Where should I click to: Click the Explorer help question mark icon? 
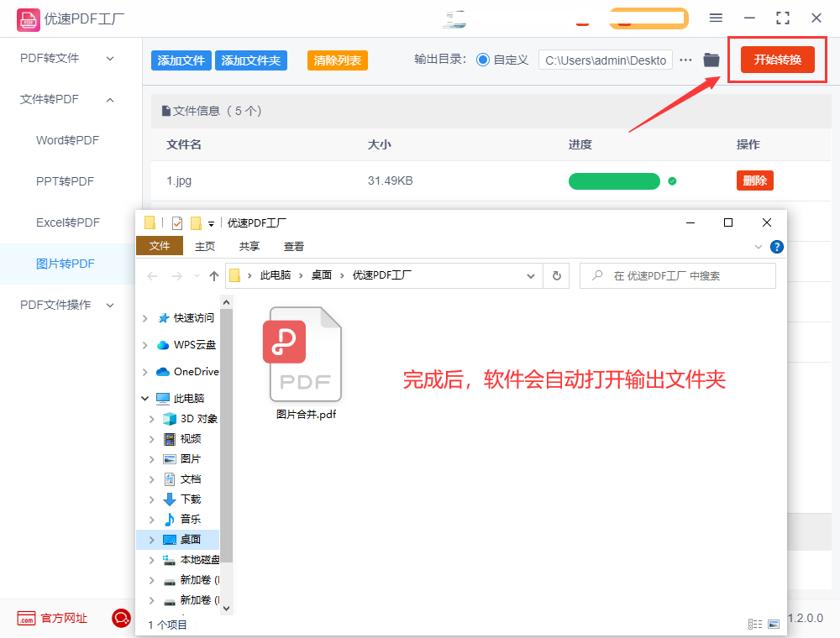(776, 247)
